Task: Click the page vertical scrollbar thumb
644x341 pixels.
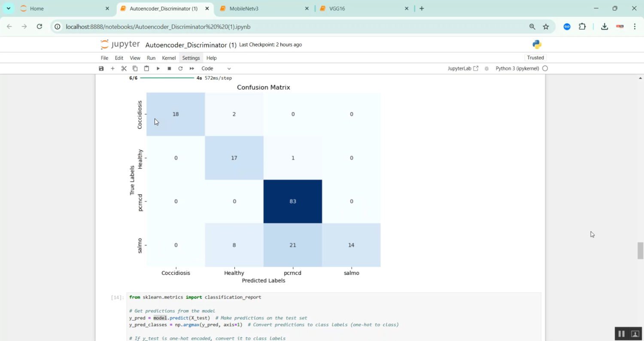Action: [640, 250]
